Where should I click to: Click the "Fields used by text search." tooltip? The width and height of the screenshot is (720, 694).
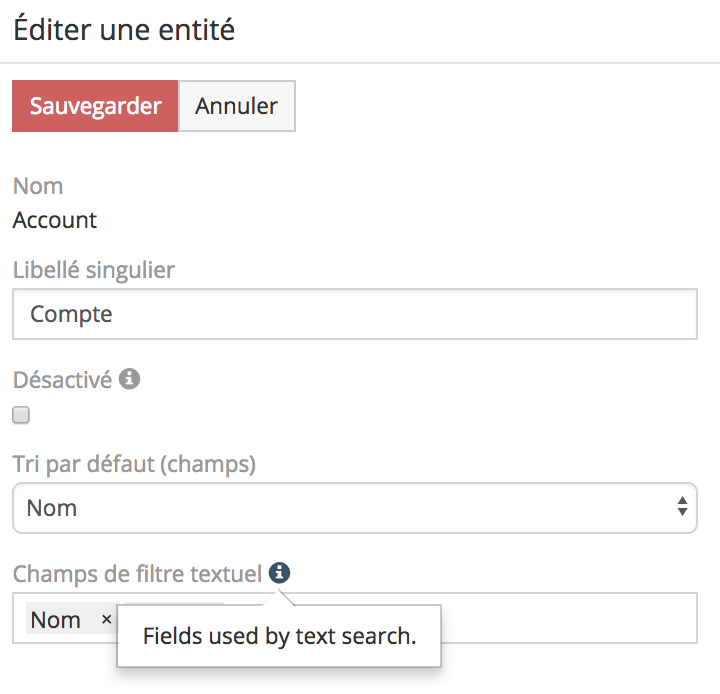tap(279, 636)
